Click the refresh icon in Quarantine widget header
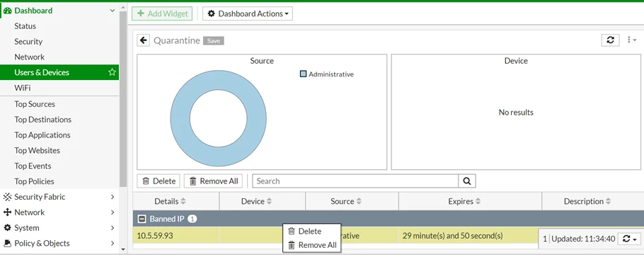The height and width of the screenshot is (255, 644). point(610,40)
